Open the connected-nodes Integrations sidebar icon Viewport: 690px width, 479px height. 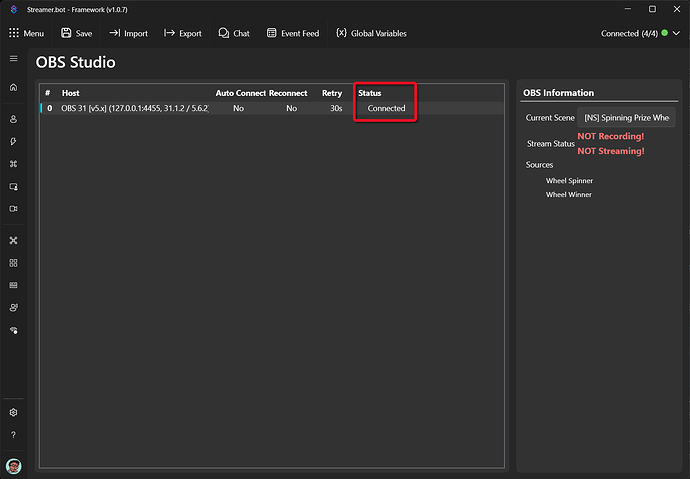point(14,241)
